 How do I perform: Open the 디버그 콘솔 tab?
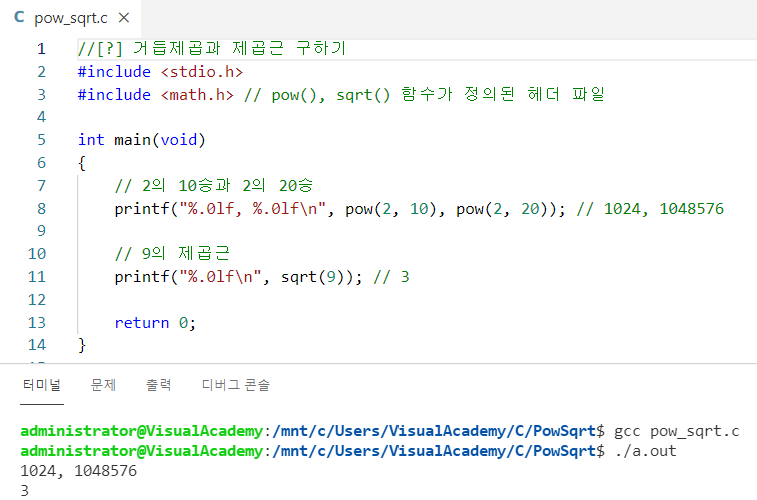235,385
